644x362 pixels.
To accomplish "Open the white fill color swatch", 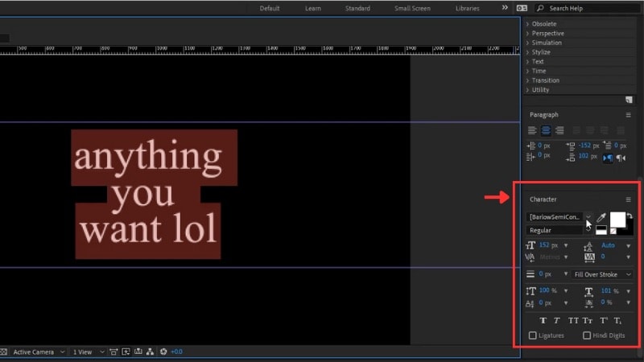I will (617, 220).
